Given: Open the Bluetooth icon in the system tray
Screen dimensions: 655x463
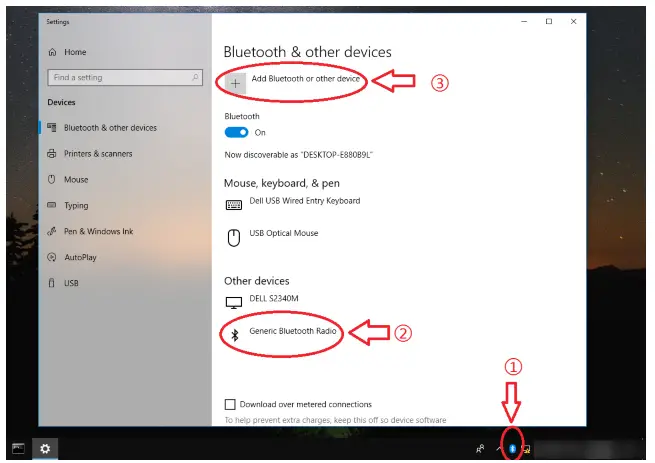Looking at the screenshot, I should [x=512, y=449].
